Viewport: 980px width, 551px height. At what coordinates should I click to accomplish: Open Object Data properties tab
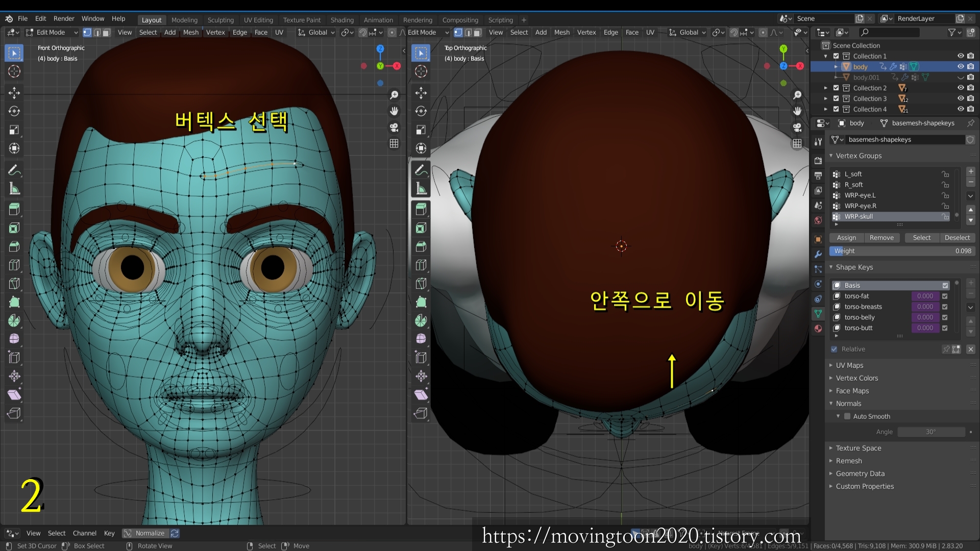tap(818, 313)
